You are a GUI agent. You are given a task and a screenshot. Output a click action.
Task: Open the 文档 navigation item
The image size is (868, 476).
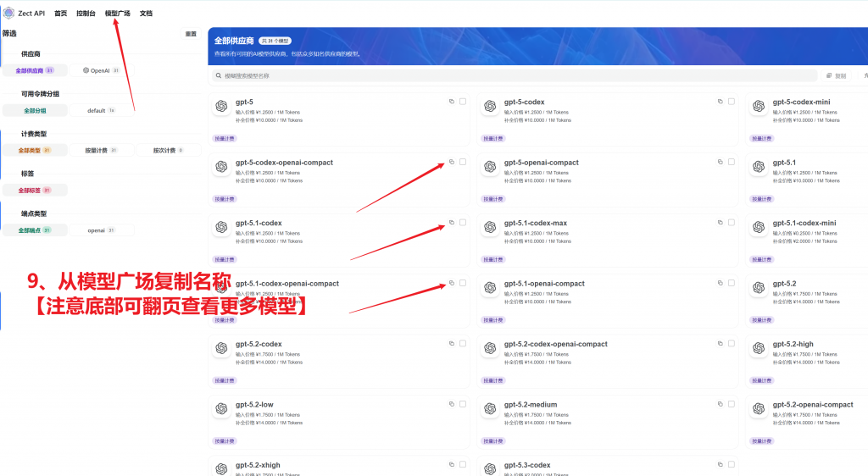click(146, 14)
